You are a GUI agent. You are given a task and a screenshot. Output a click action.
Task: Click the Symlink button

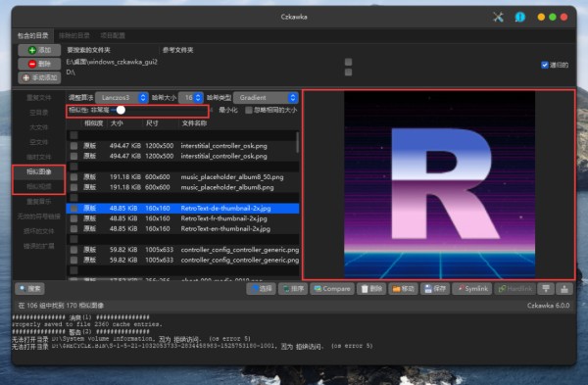472,289
